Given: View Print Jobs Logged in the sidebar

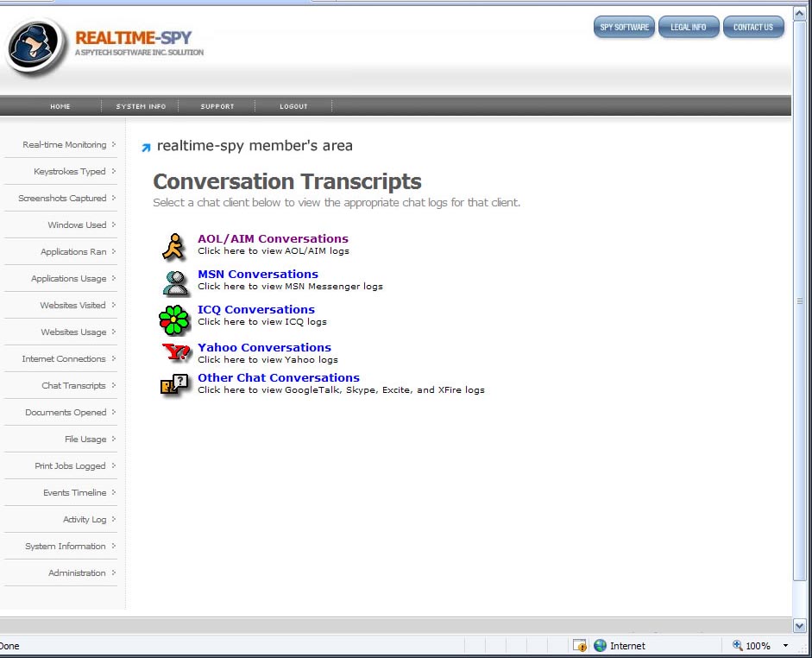Looking at the screenshot, I should (70, 465).
